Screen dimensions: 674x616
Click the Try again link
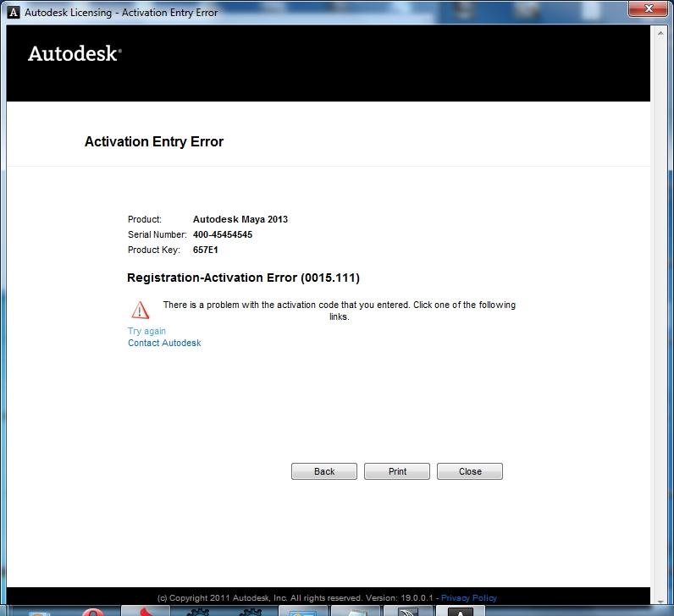pyautogui.click(x=146, y=331)
